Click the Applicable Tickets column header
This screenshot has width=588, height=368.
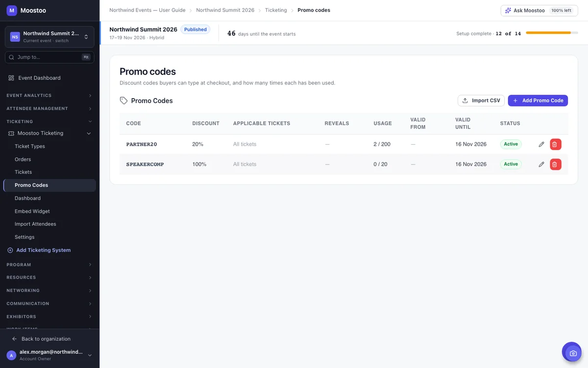pyautogui.click(x=262, y=124)
